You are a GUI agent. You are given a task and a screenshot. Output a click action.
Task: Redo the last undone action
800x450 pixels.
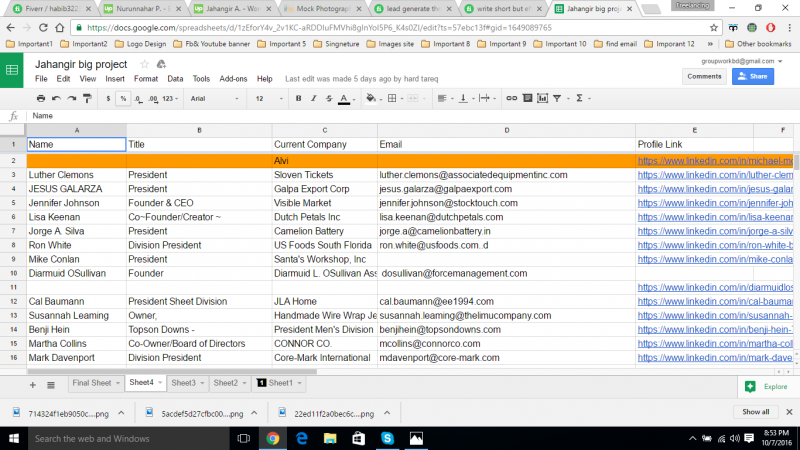[x=72, y=98]
